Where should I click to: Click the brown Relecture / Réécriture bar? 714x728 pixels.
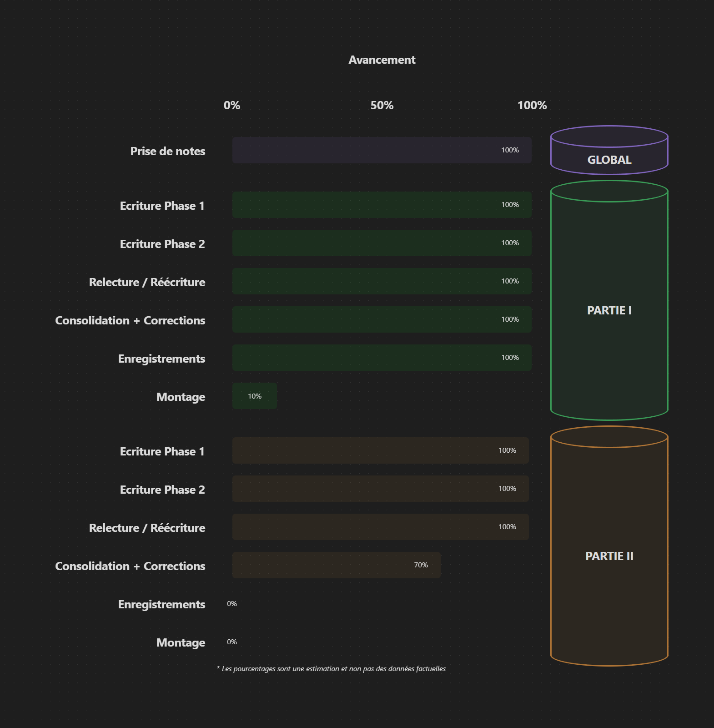pos(380,527)
